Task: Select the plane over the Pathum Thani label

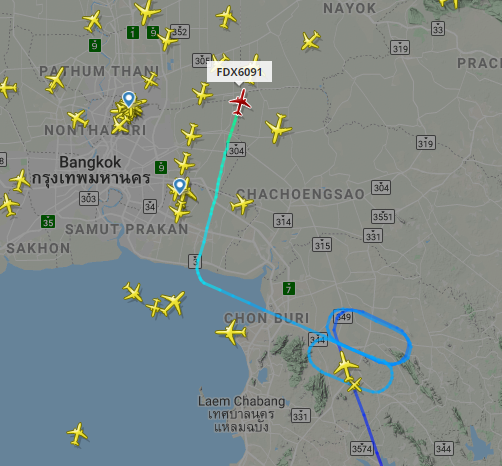Action: click(55, 80)
